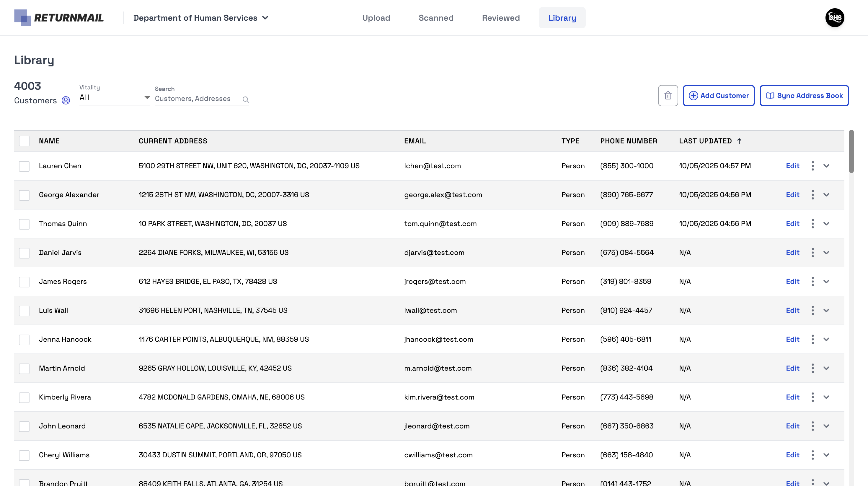The height and width of the screenshot is (491, 868).
Task: Open the Scanned tab
Action: click(x=436, y=17)
